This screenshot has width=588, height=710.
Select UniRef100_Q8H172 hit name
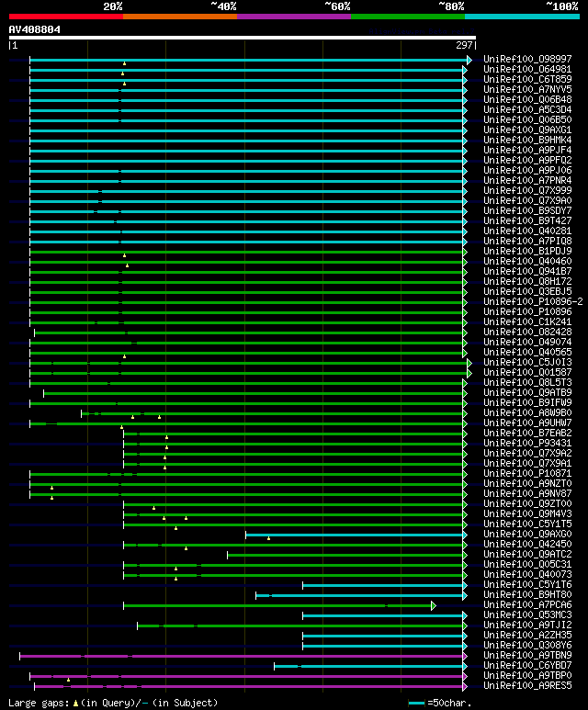pyautogui.click(x=527, y=282)
